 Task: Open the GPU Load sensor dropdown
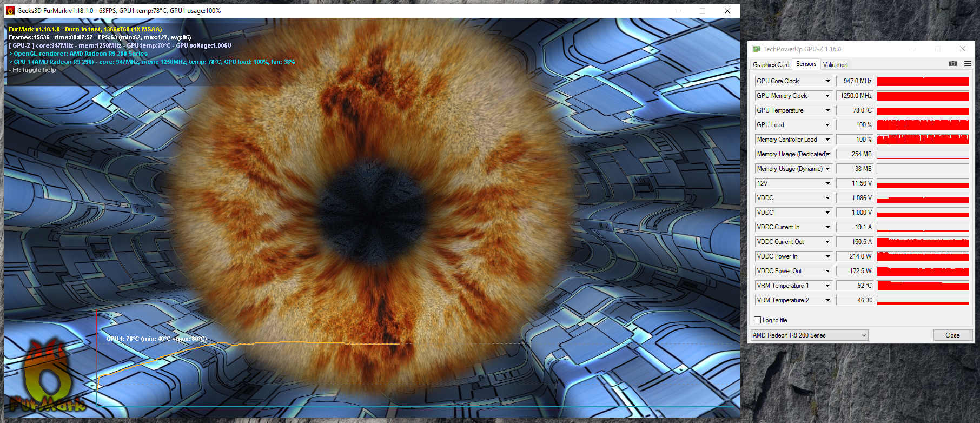pyautogui.click(x=827, y=125)
